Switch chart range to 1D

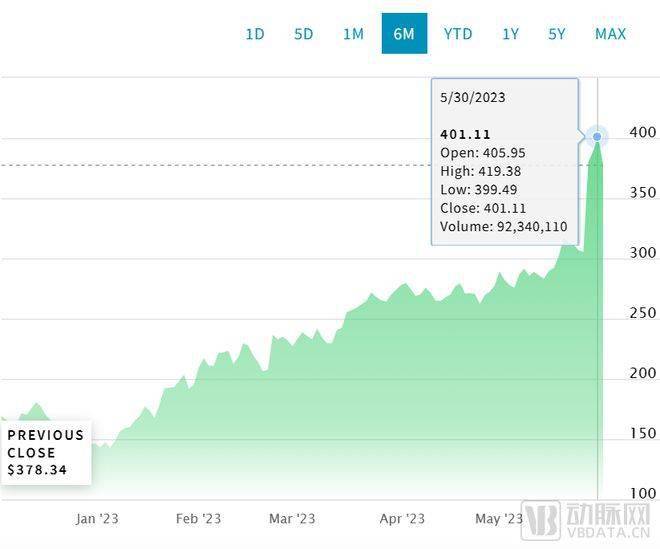(255, 34)
